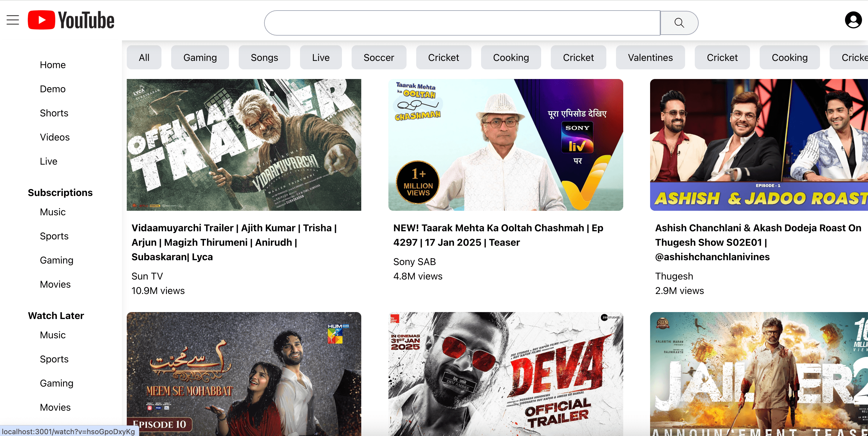Click the Watch Later heading

pyautogui.click(x=56, y=316)
